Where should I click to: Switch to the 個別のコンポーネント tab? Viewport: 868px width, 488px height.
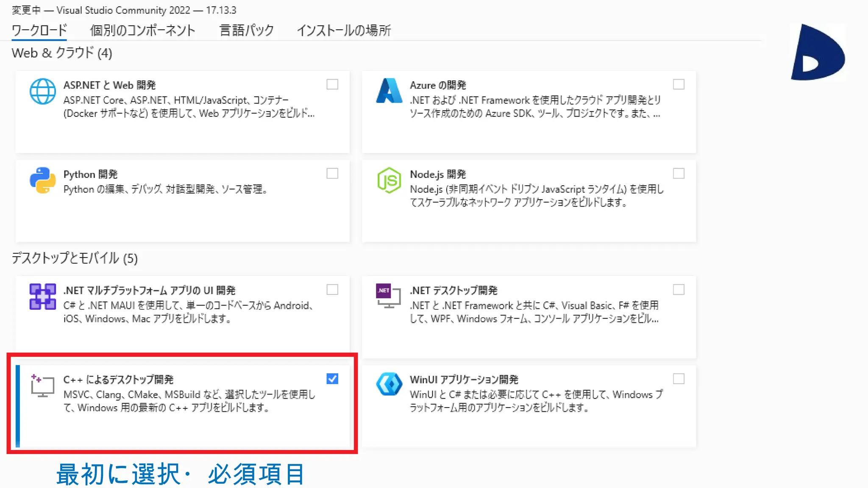pos(142,30)
